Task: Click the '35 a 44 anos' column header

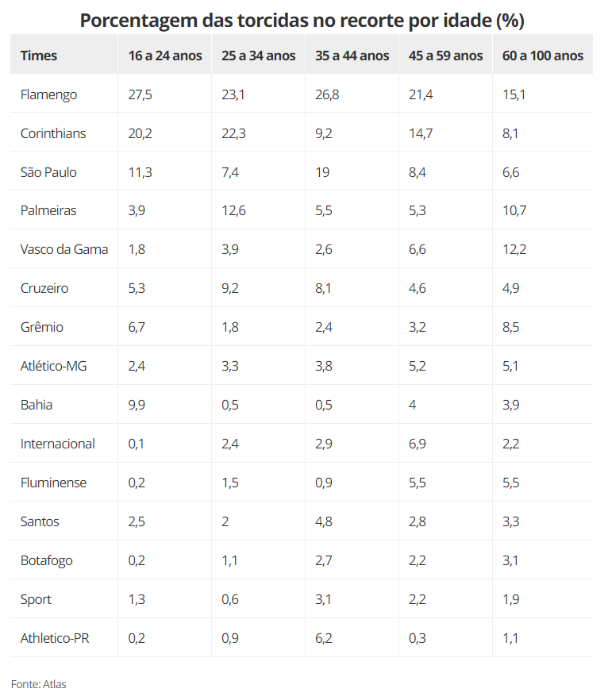Action: (x=352, y=56)
